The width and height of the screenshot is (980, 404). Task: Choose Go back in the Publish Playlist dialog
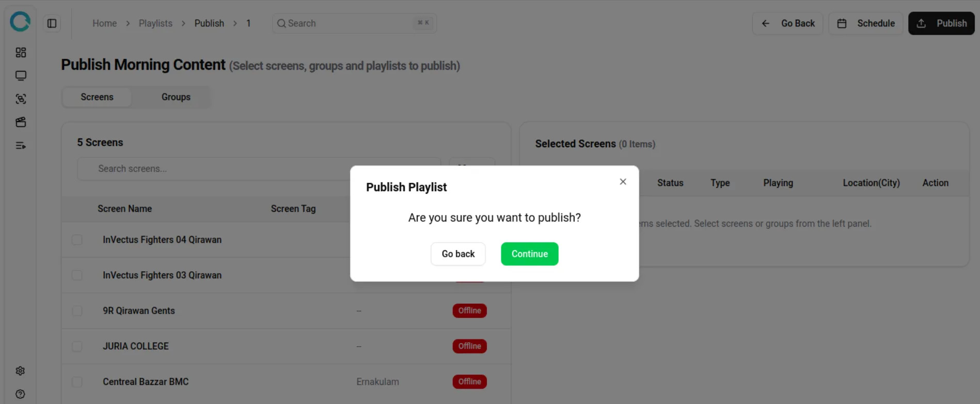pyautogui.click(x=457, y=254)
